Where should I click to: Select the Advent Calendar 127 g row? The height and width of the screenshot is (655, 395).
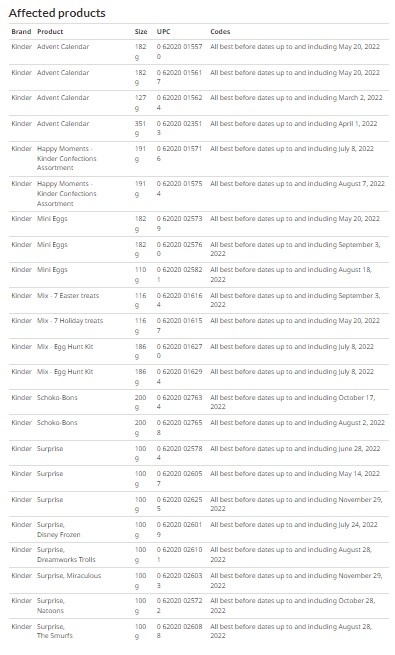point(199,103)
